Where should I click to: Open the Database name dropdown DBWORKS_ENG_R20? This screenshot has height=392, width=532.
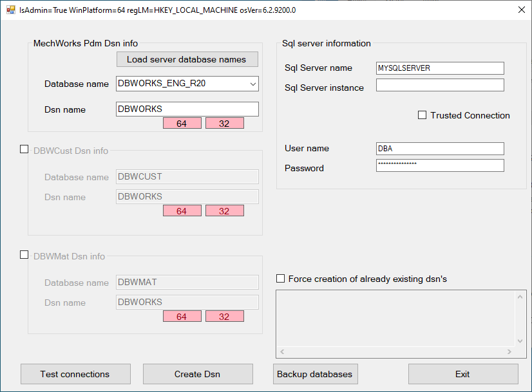click(x=187, y=84)
